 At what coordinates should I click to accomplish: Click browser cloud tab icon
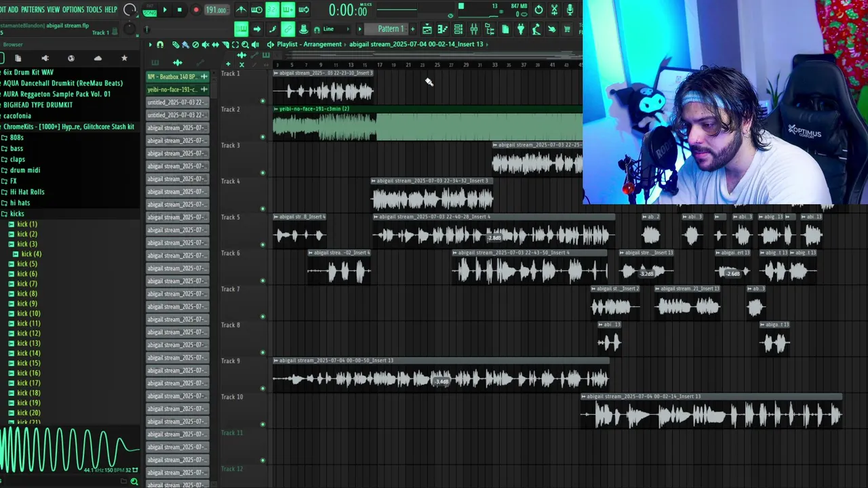(98, 58)
